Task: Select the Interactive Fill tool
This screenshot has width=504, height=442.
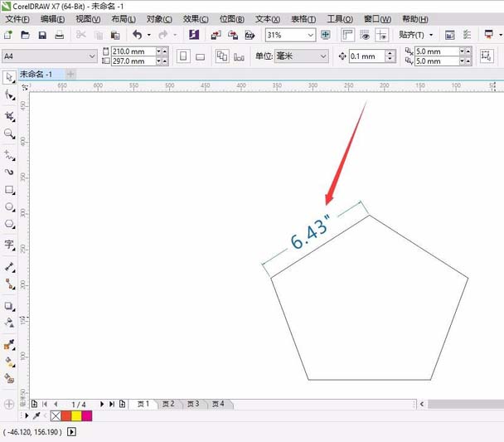Action: (x=9, y=362)
